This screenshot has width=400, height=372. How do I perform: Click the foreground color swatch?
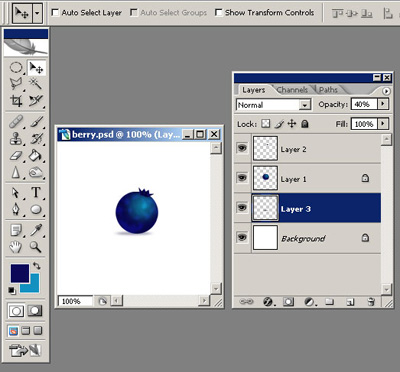point(20,273)
